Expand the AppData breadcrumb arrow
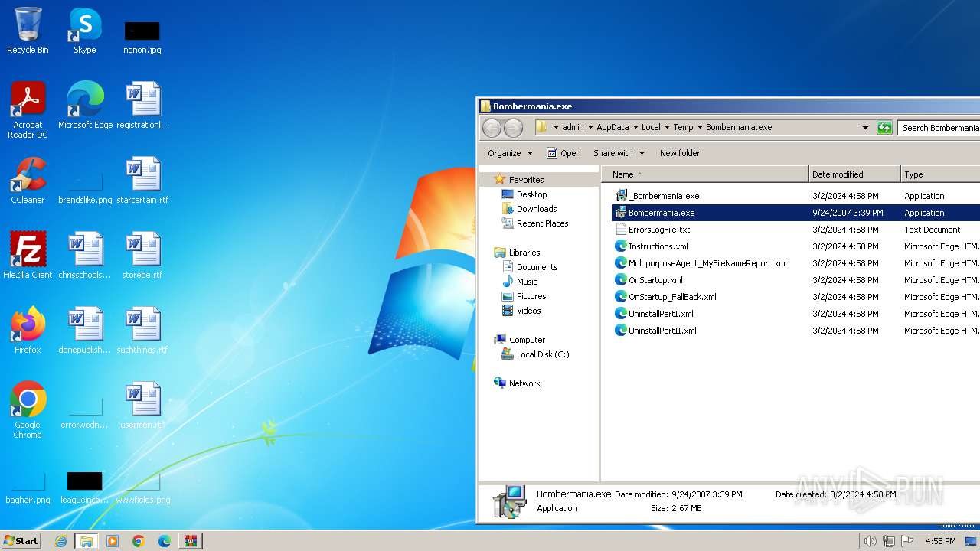 click(635, 128)
